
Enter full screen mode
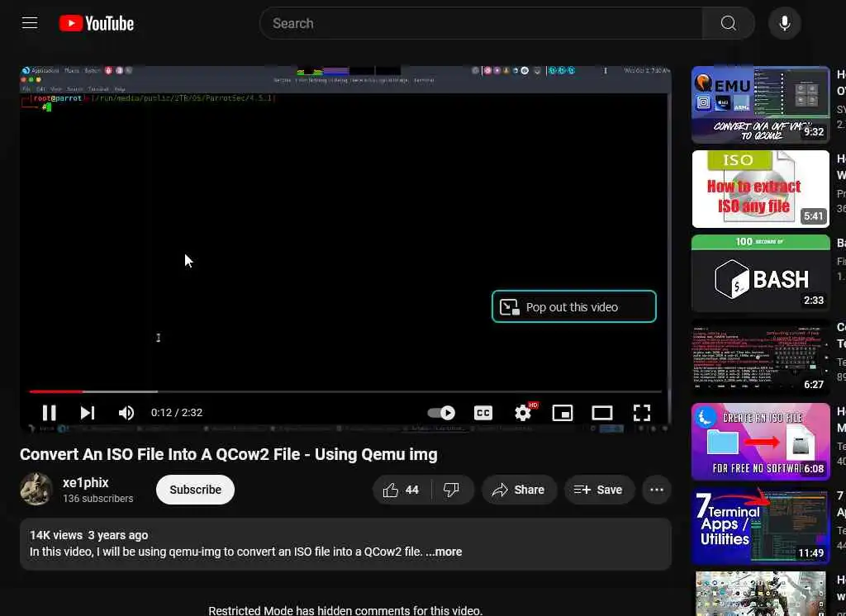641,413
